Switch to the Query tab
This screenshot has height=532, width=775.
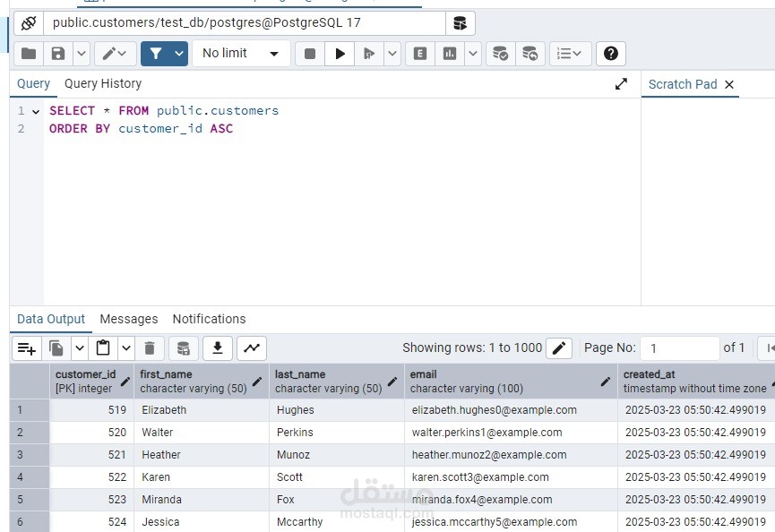[34, 83]
